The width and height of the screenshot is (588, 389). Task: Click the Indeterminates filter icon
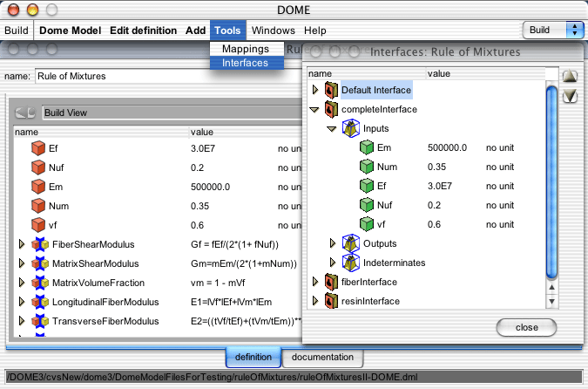coord(351,263)
